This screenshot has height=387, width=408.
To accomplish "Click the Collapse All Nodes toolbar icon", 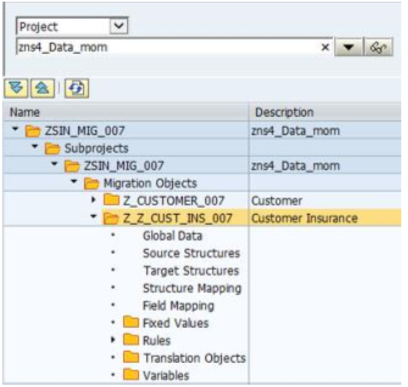I will tap(43, 88).
